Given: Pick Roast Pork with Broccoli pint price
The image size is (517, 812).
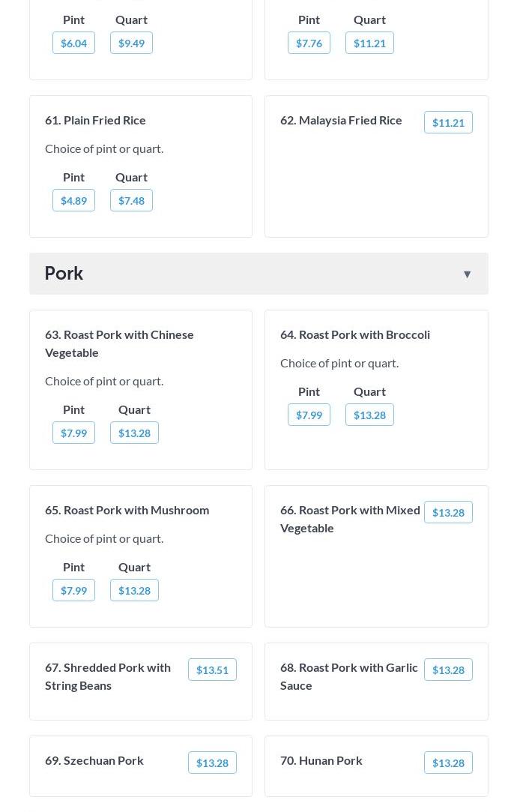Looking at the screenshot, I should pos(309,415).
